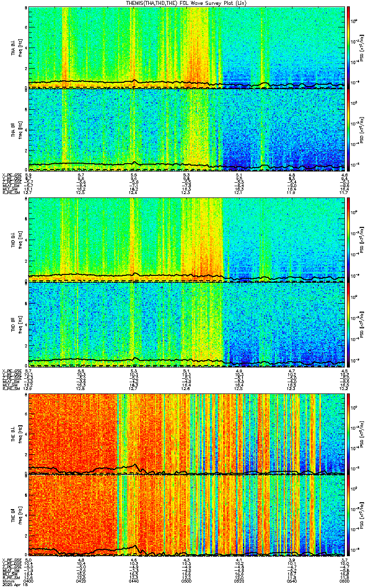Select the THD B-parallel spectrogram panel
The width and height of the screenshot is (368, 588).
click(x=187, y=324)
